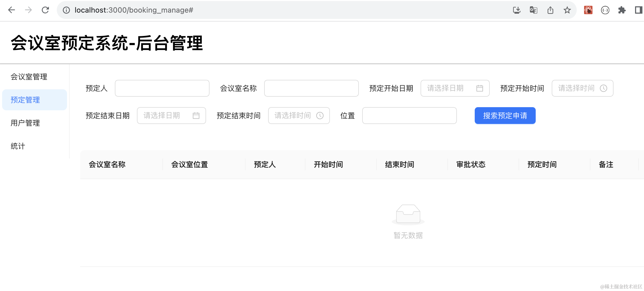
Task: Click the site info icon before URL
Action: tap(66, 10)
